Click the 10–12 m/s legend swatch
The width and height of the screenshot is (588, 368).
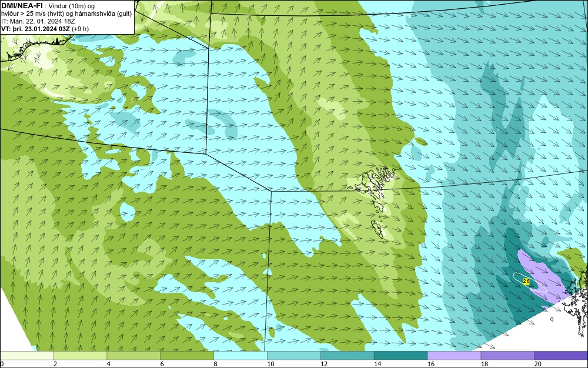(294, 355)
